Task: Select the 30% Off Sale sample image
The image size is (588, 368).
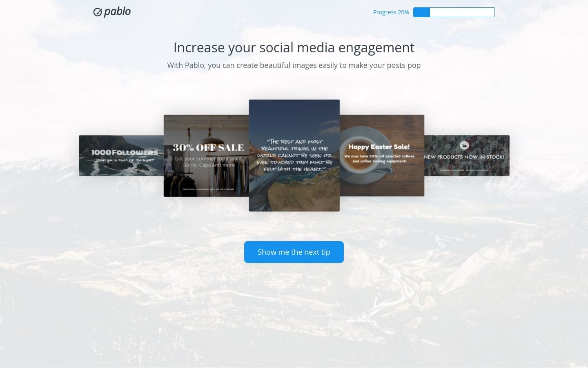Action: [206, 156]
